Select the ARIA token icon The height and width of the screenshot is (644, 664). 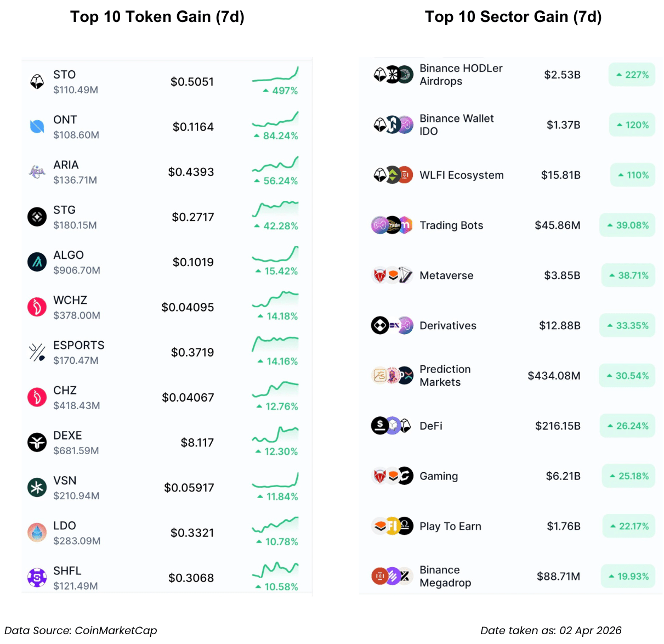(37, 172)
